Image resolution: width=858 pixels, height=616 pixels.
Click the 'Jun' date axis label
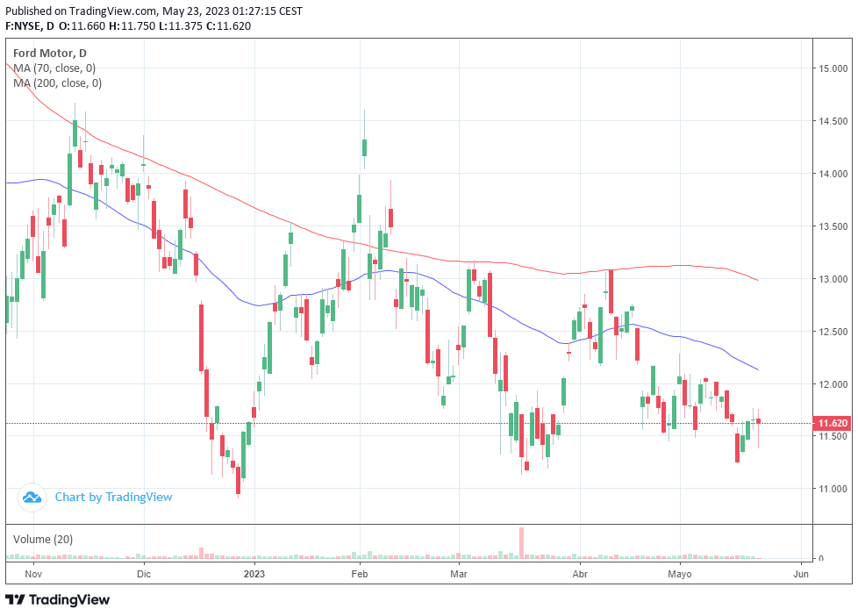tap(801, 574)
